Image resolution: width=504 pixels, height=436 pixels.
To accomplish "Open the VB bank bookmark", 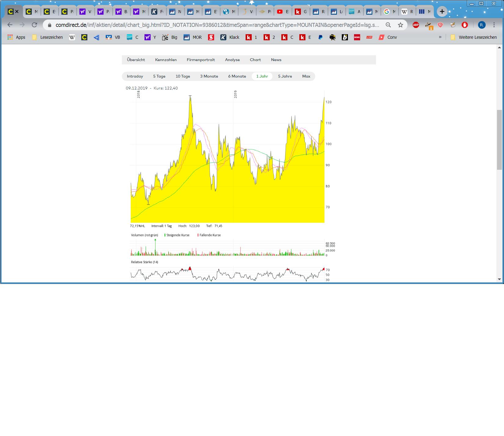I will coord(113,37).
